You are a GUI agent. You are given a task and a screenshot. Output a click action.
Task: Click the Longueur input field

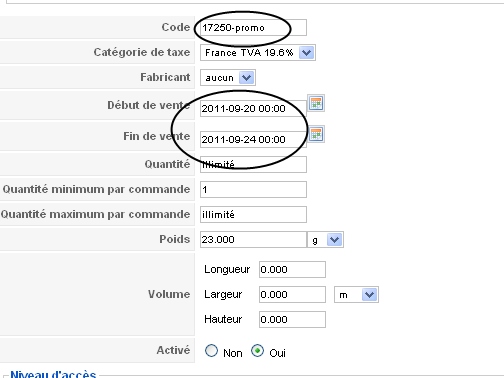pyautogui.click(x=292, y=269)
